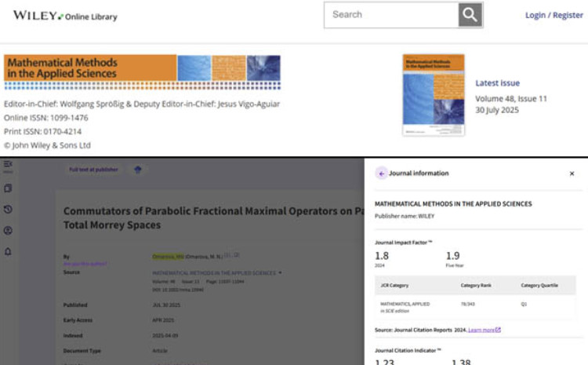The width and height of the screenshot is (588, 365).
Task: Click the Search input field
Action: point(391,15)
